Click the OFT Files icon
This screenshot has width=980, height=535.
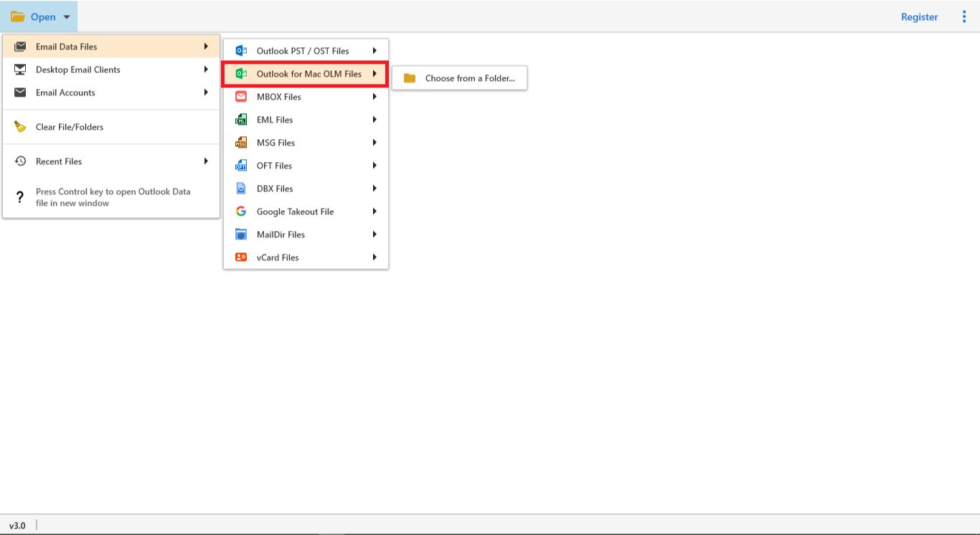pyautogui.click(x=242, y=166)
